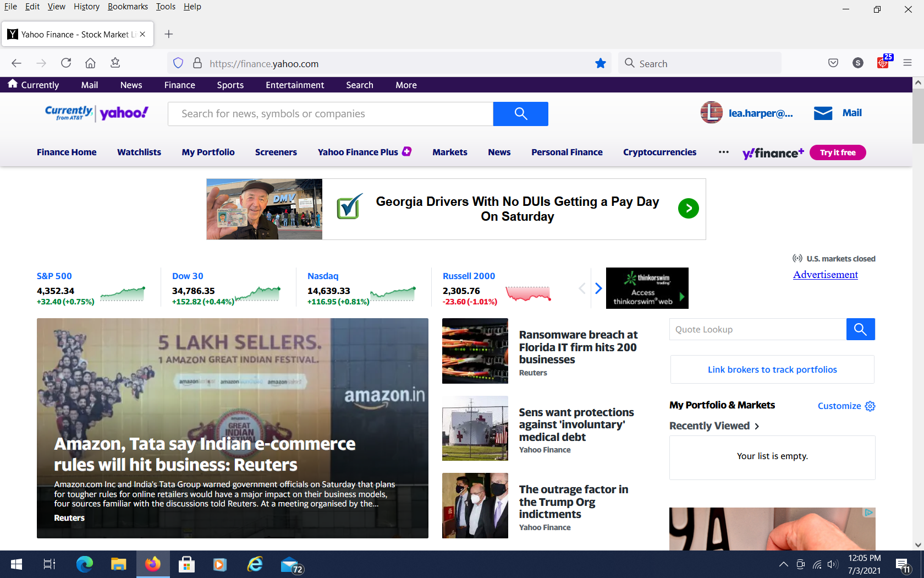The width and height of the screenshot is (924, 578).
Task: Open the Pocket save icon
Action: [x=833, y=63]
